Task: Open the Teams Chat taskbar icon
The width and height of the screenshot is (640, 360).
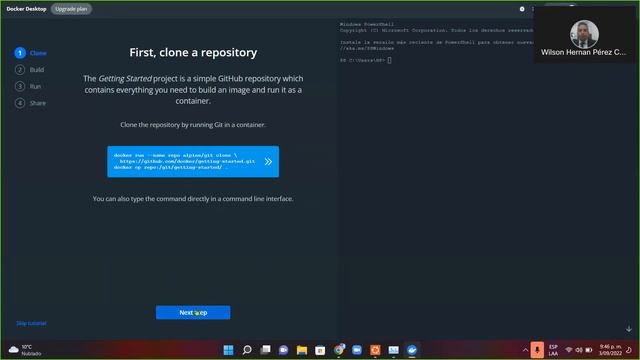Action: click(x=283, y=350)
